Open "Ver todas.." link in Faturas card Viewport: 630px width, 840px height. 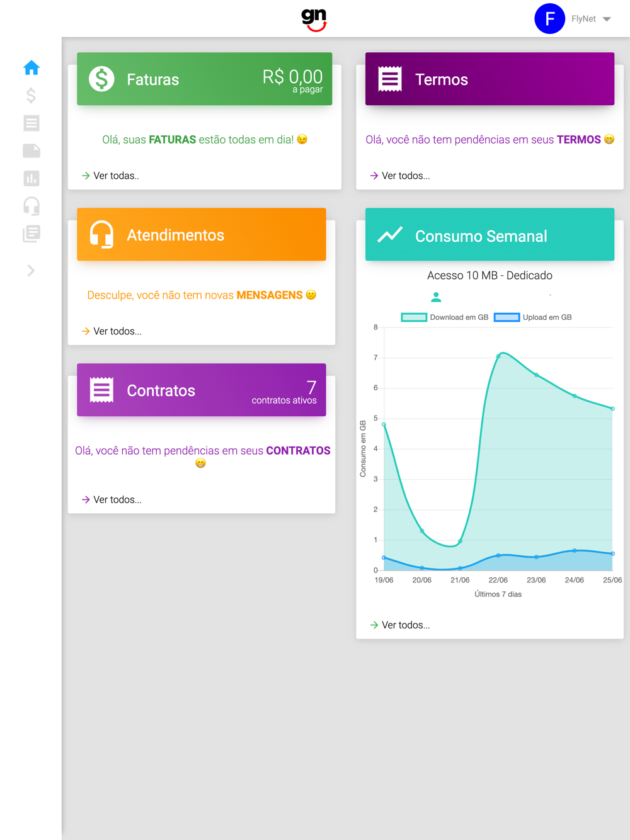click(116, 176)
